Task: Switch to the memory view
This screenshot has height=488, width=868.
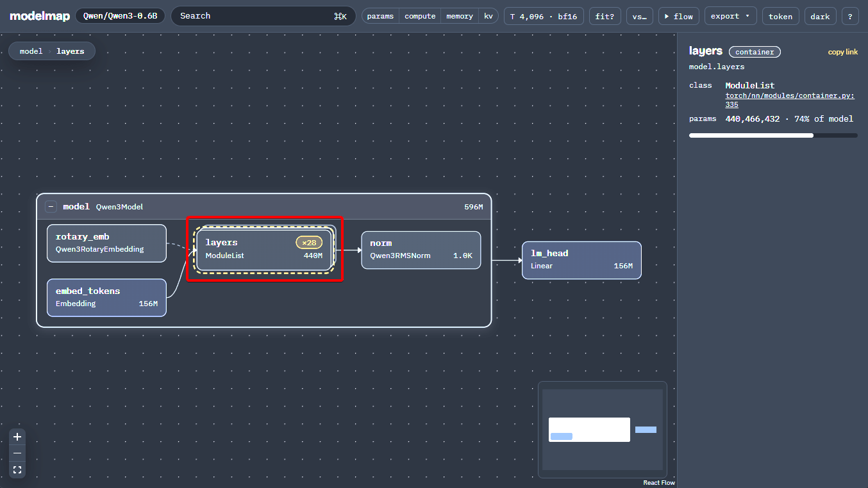Action: [460, 16]
